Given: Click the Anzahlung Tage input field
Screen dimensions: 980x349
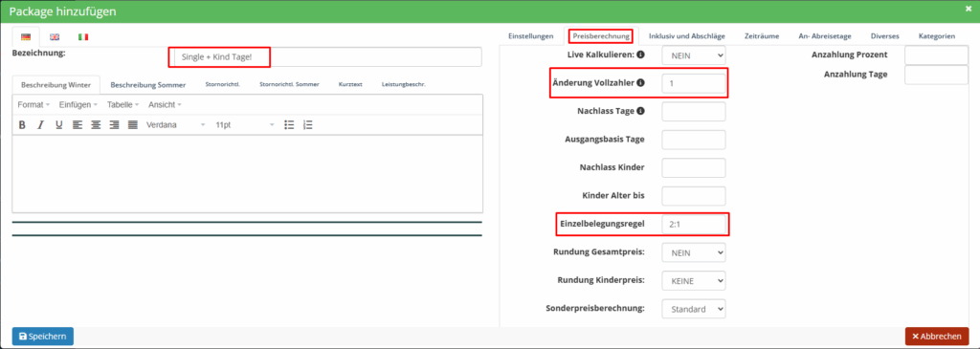Looking at the screenshot, I should [x=936, y=75].
